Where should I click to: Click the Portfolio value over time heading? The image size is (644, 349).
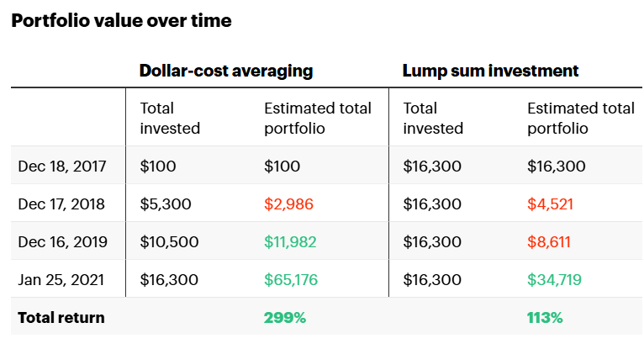click(121, 21)
